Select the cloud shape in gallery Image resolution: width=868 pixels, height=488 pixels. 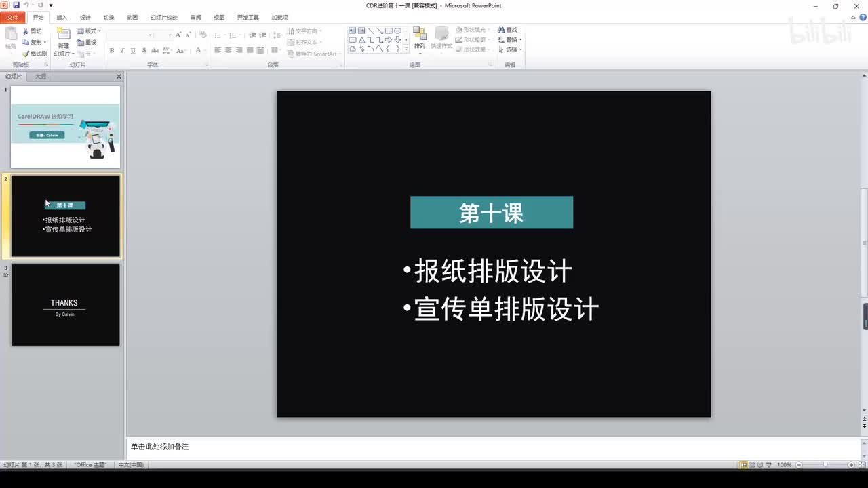pos(353,49)
